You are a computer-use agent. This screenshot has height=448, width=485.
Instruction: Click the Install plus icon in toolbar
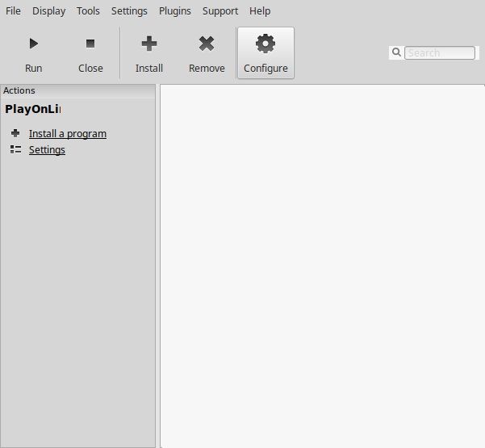(149, 44)
